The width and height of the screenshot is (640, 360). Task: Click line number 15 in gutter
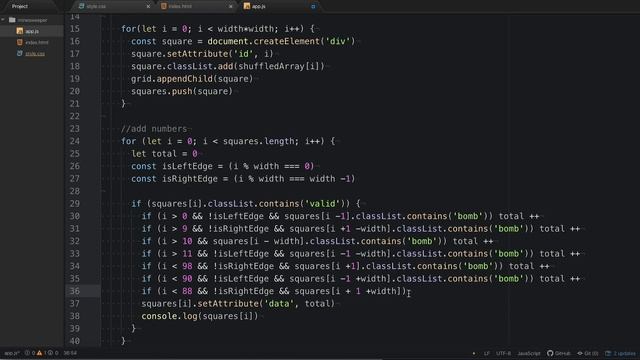[x=74, y=29]
